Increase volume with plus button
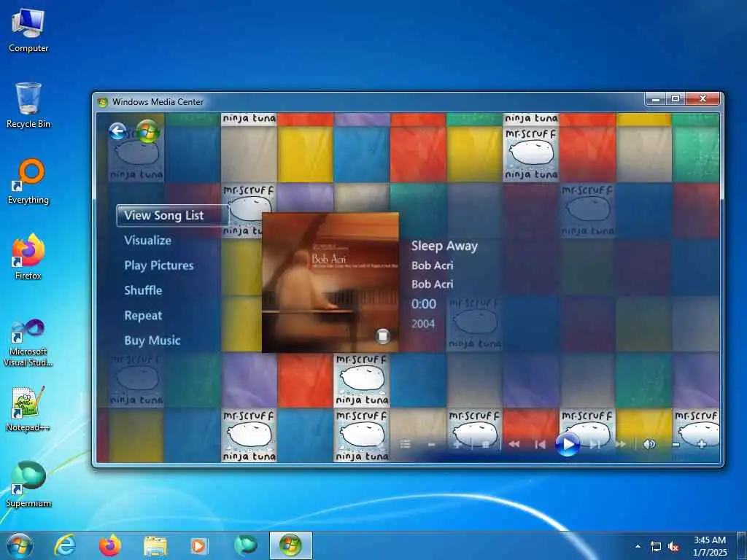 pos(701,444)
